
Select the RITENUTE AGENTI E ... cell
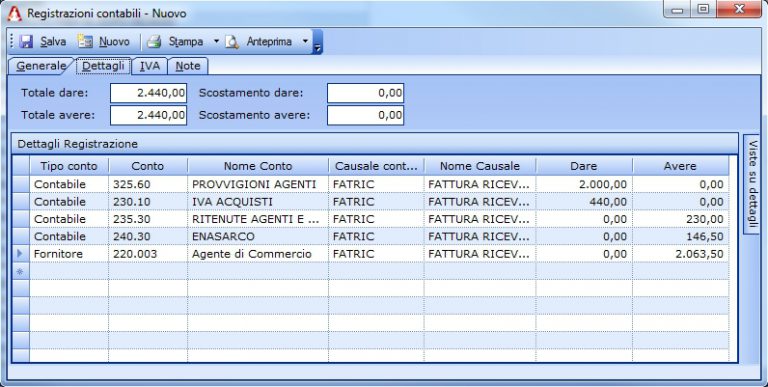tap(258, 219)
